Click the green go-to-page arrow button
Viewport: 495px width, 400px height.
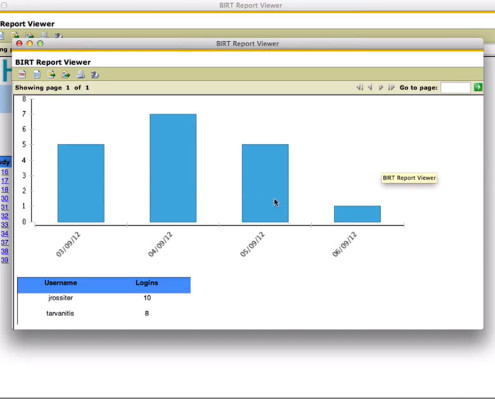click(478, 87)
